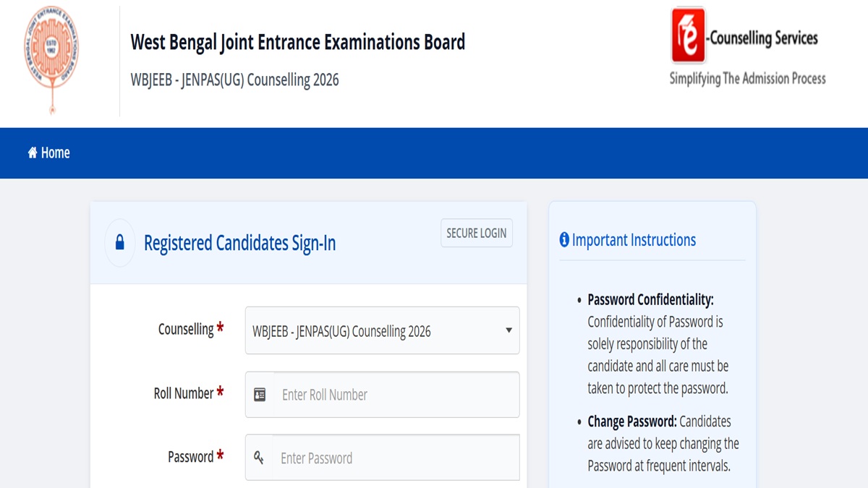Click the ID card icon in Roll Number field
This screenshot has height=488, width=868.
[x=260, y=395]
